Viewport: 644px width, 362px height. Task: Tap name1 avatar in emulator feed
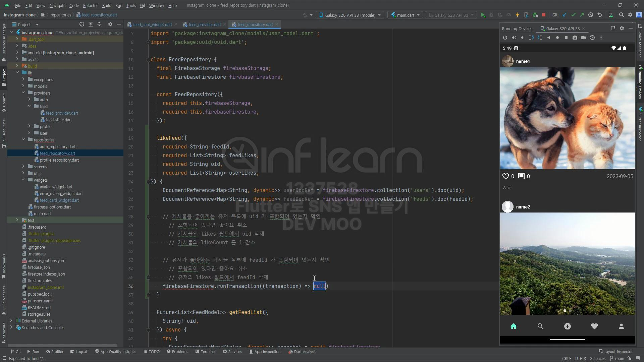pos(507,61)
